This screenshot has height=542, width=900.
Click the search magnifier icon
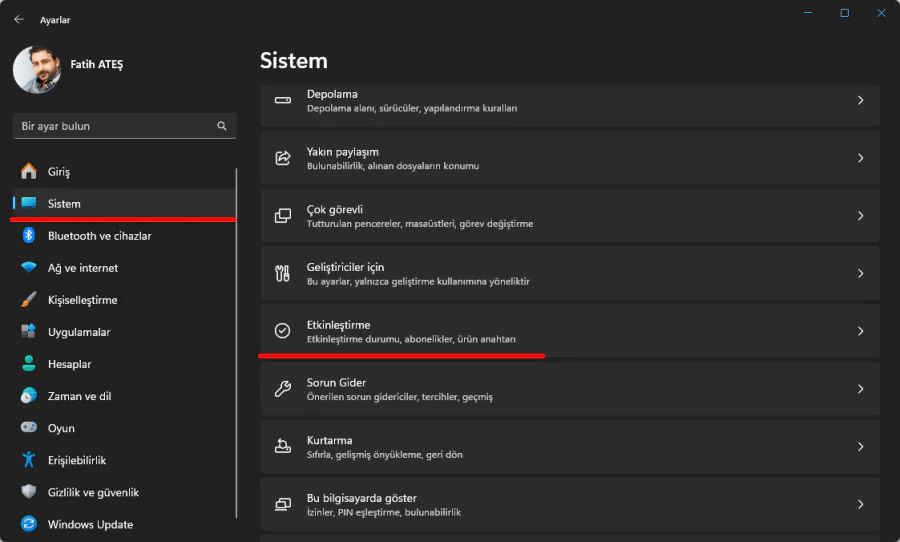[222, 126]
